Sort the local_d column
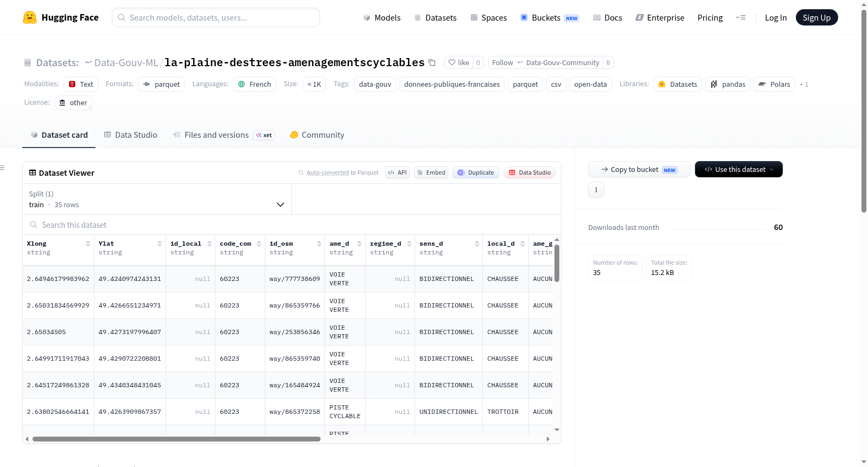The width and height of the screenshot is (868, 467). tap(522, 244)
